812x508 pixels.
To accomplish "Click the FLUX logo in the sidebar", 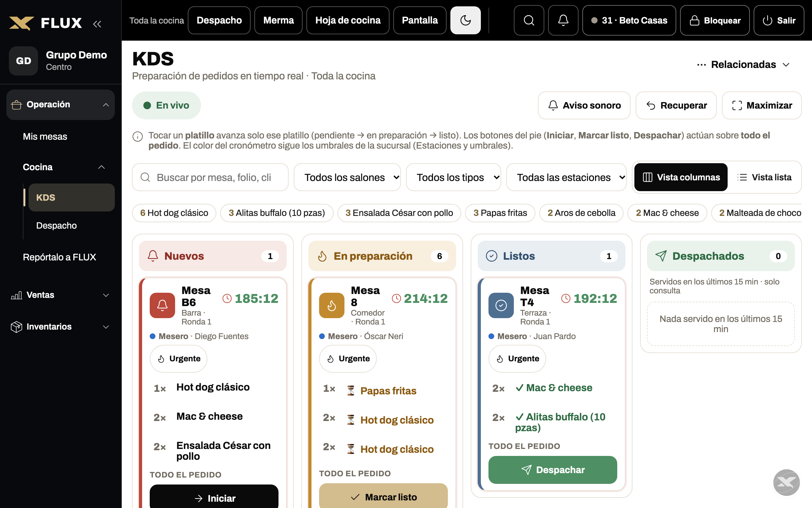I will click(x=45, y=23).
